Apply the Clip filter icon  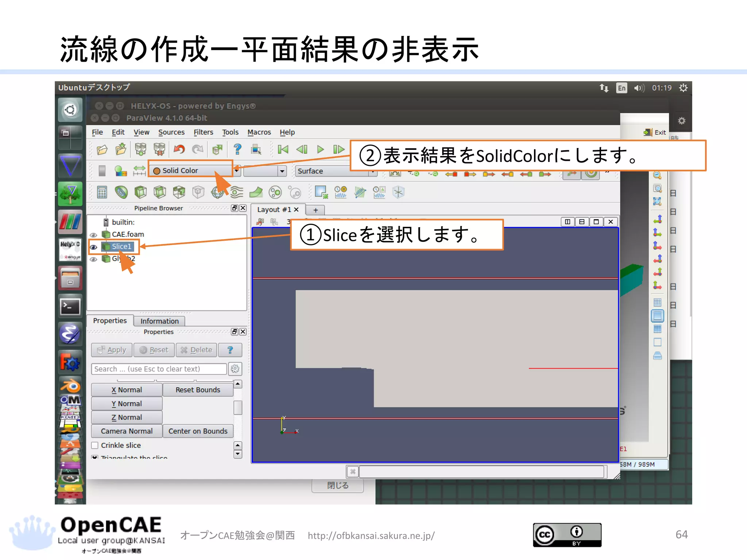tap(140, 192)
